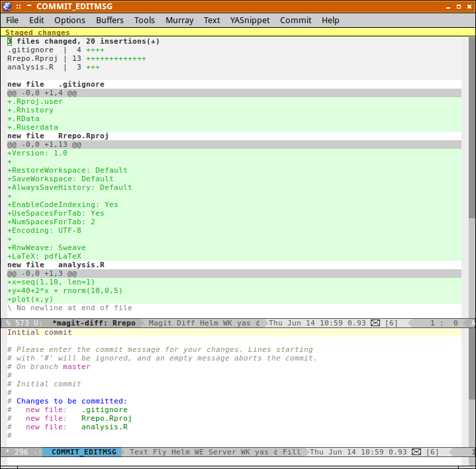Click the 'new file: .gitignore' comment line
The image size is (476, 469).
tap(68, 409)
